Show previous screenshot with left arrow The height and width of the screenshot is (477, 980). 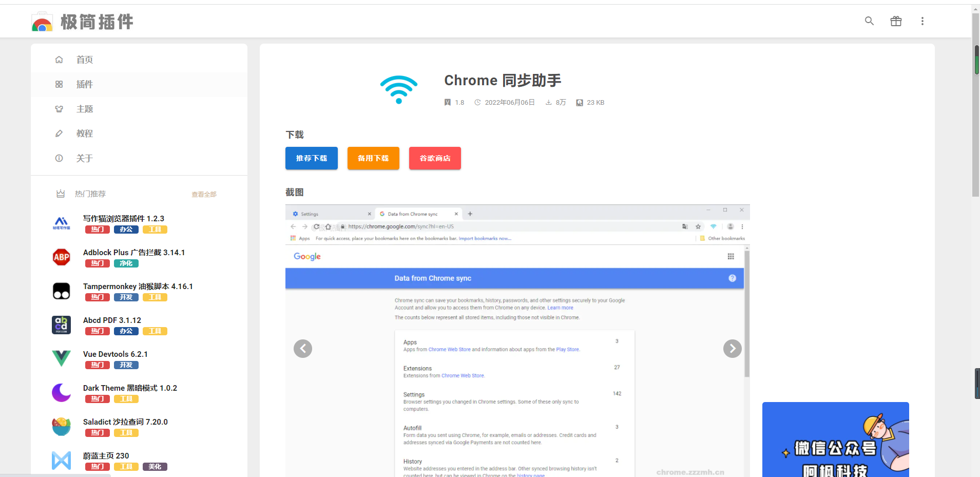(303, 349)
